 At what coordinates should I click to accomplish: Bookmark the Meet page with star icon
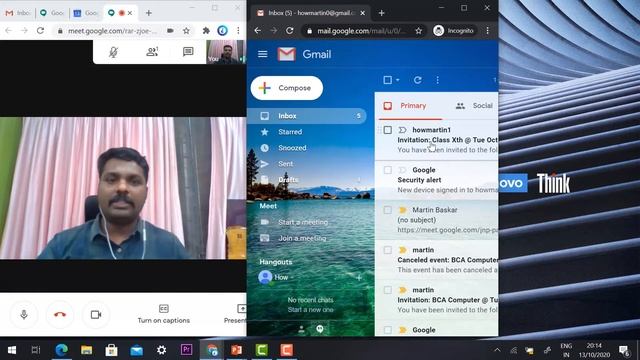[186, 31]
